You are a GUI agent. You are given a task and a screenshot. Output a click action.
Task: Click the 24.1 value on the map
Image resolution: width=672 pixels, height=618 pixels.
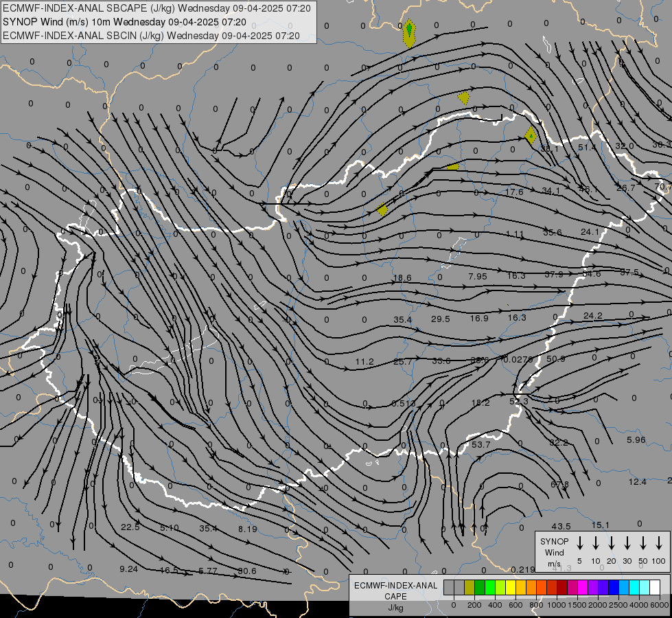590,232
